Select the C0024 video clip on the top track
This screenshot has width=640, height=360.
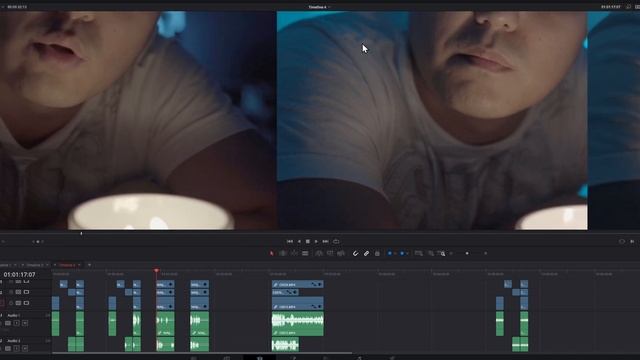(298, 284)
